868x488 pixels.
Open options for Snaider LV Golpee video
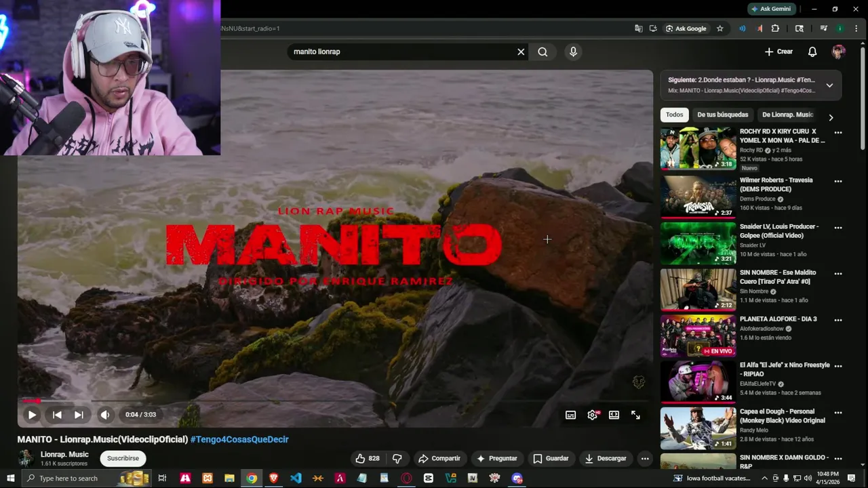tap(838, 228)
